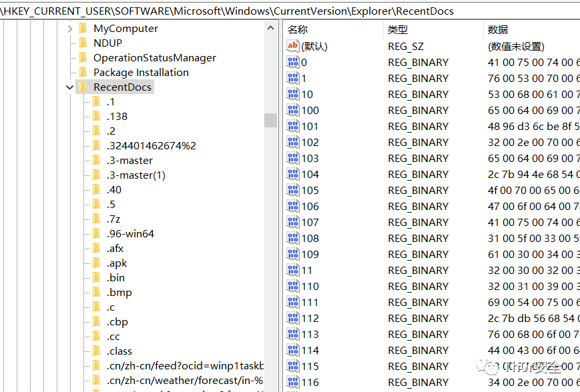
Task: Click folder icon of NDUP key
Action: 83,43
